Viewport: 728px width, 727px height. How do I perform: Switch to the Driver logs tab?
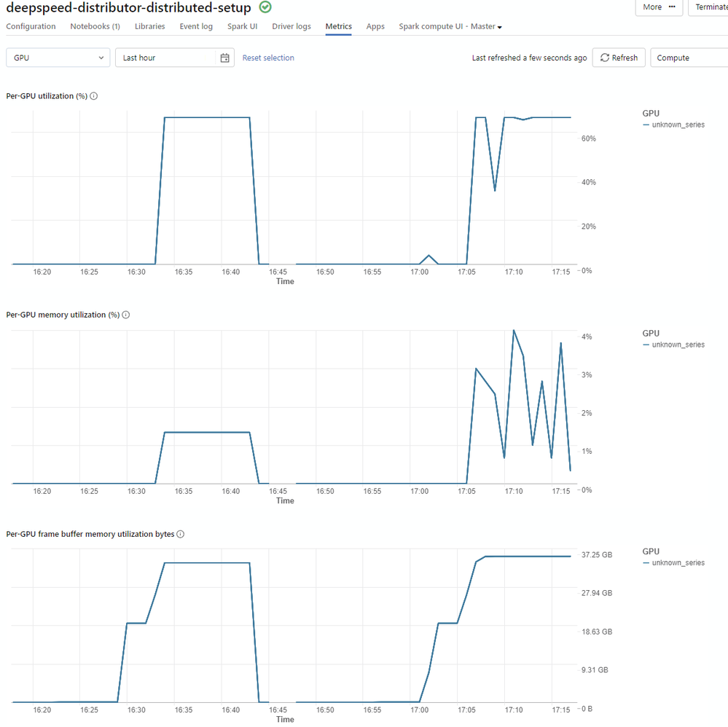pyautogui.click(x=291, y=27)
